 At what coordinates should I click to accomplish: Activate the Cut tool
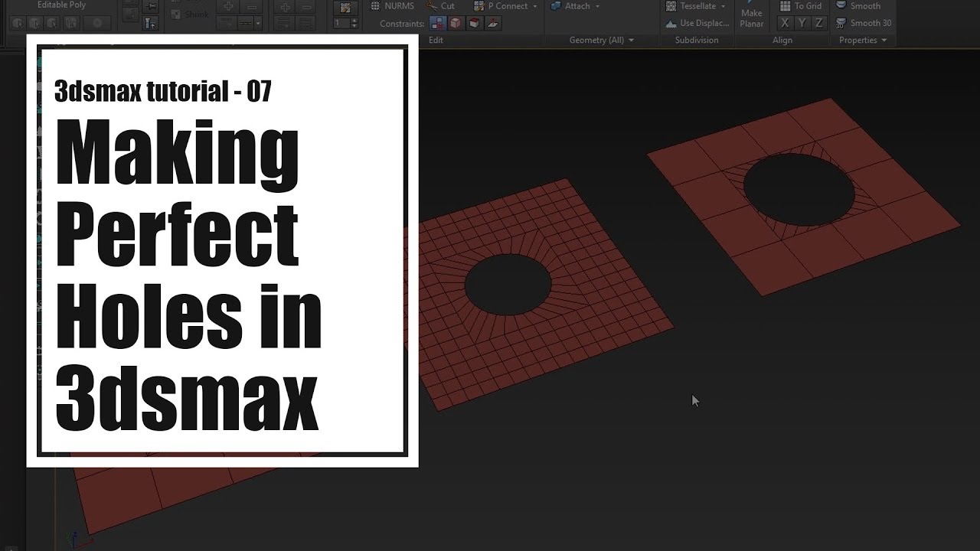[x=439, y=6]
